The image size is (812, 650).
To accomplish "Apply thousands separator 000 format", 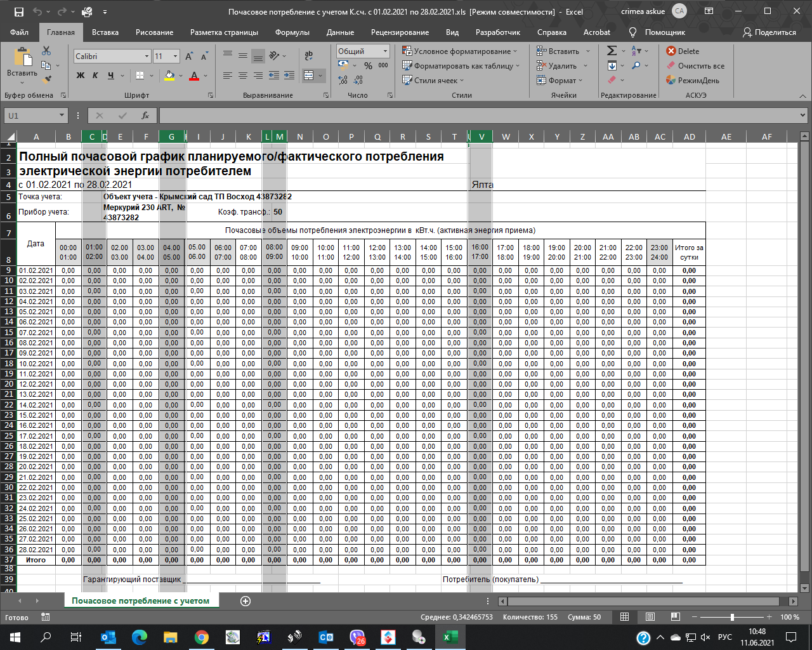I will tap(383, 65).
